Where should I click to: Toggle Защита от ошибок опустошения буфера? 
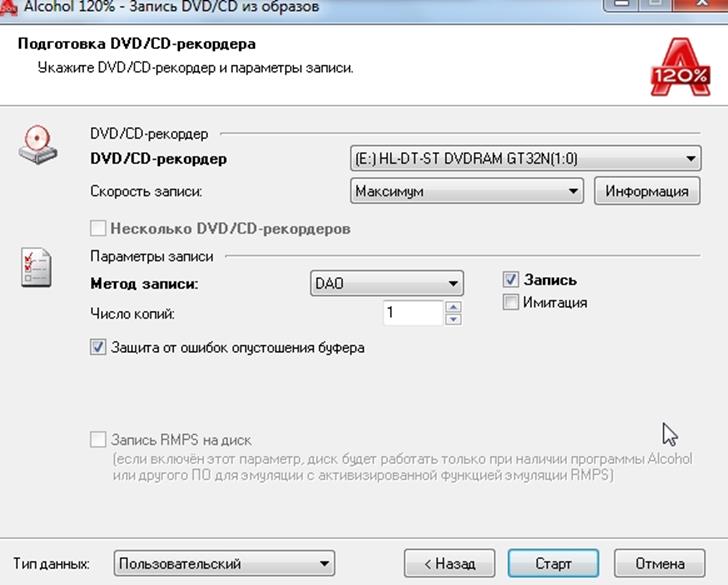tap(98, 348)
